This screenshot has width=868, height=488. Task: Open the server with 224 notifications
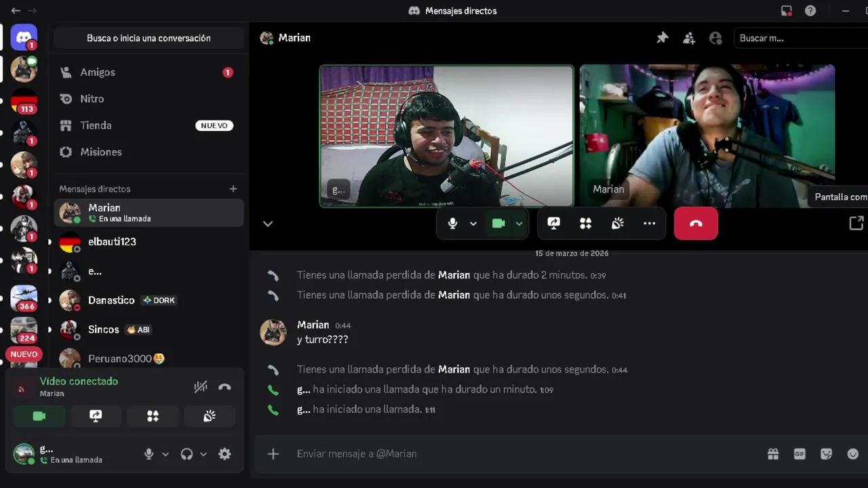[x=24, y=330]
